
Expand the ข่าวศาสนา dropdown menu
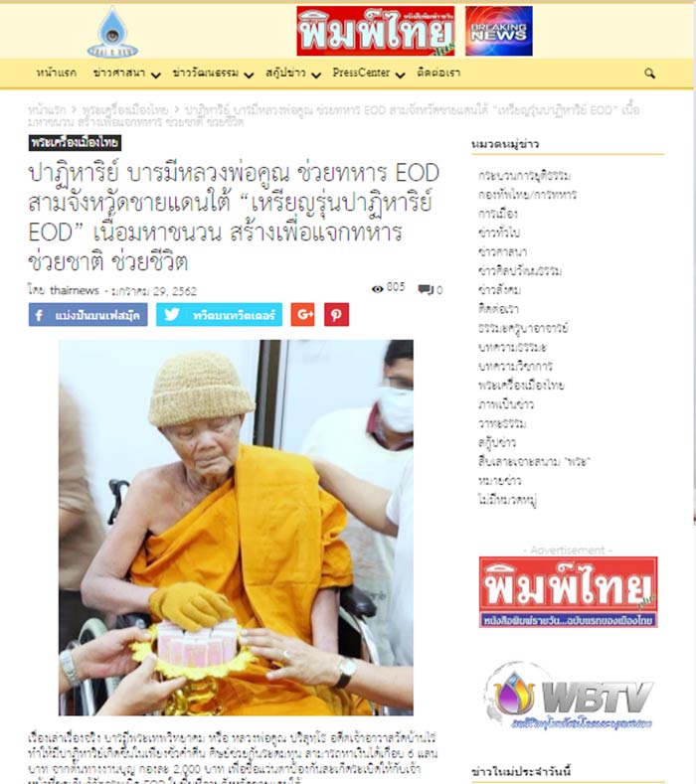pyautogui.click(x=126, y=73)
